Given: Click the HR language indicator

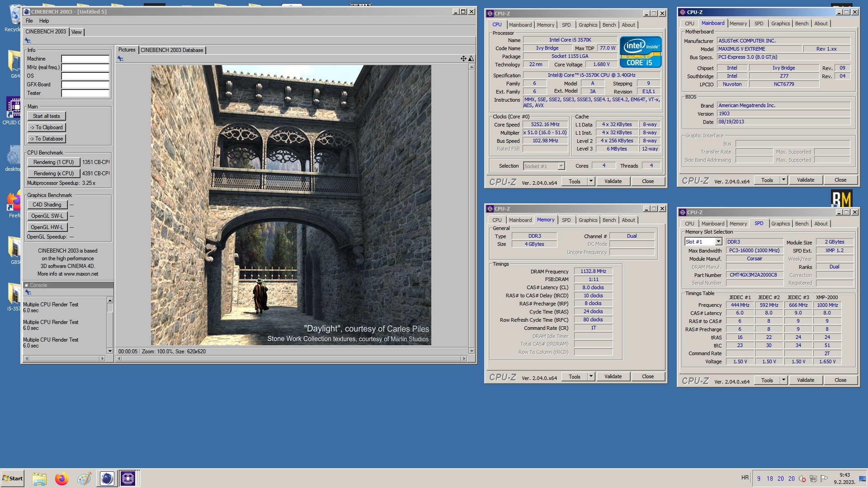Looking at the screenshot, I should pos(745,478).
